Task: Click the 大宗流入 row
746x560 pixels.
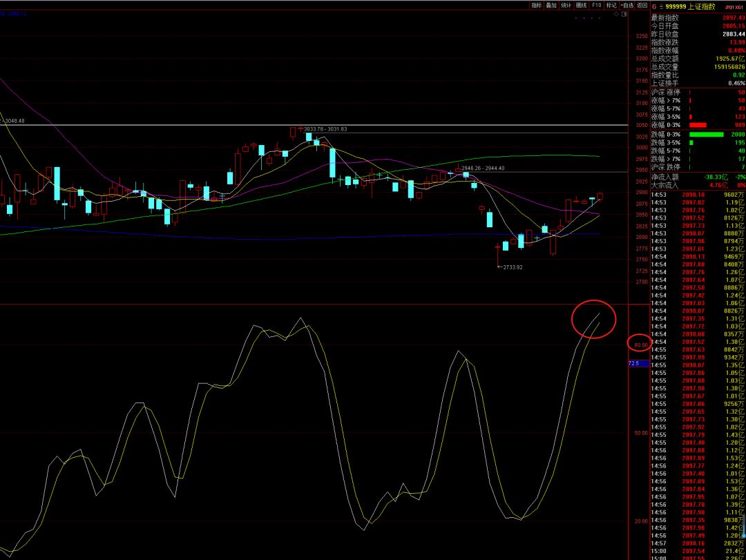Action: (698, 185)
